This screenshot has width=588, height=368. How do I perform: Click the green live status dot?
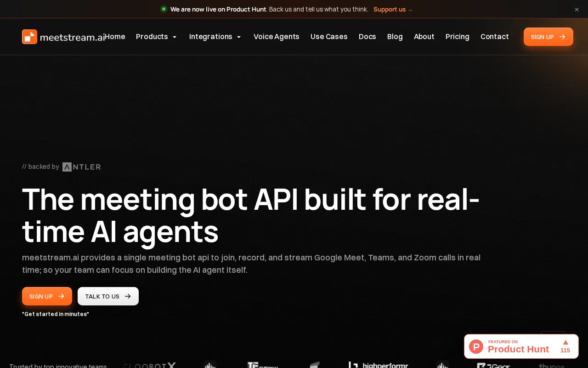[164, 9]
